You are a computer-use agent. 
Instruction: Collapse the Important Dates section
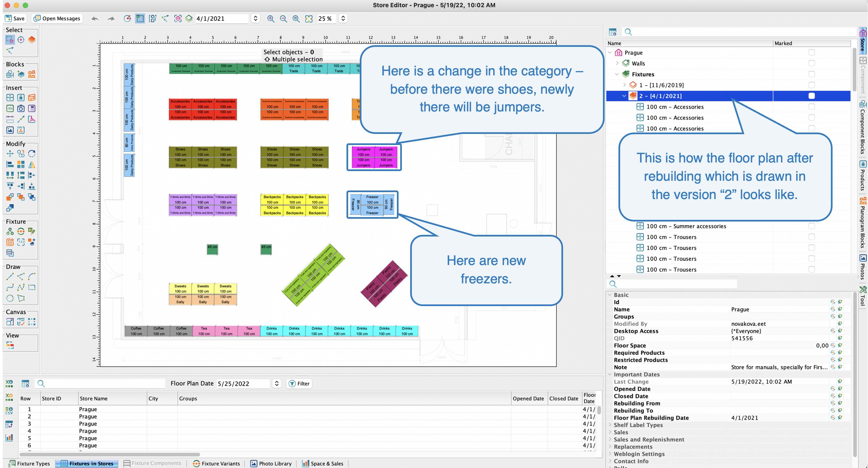click(x=610, y=375)
